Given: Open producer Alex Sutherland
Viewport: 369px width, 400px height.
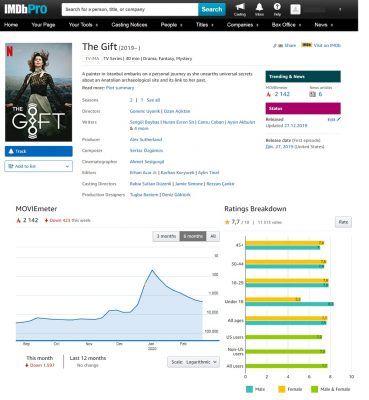Looking at the screenshot, I should 146,139.
